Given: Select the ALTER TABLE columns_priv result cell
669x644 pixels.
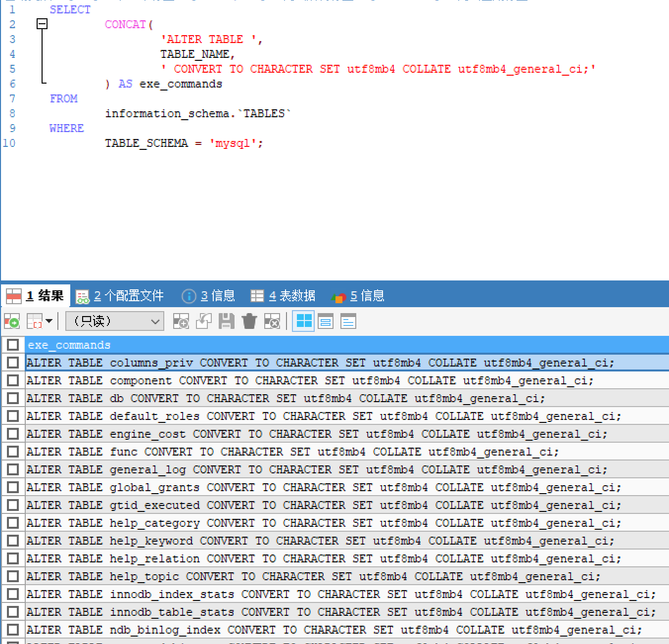Looking at the screenshot, I should coord(347,363).
